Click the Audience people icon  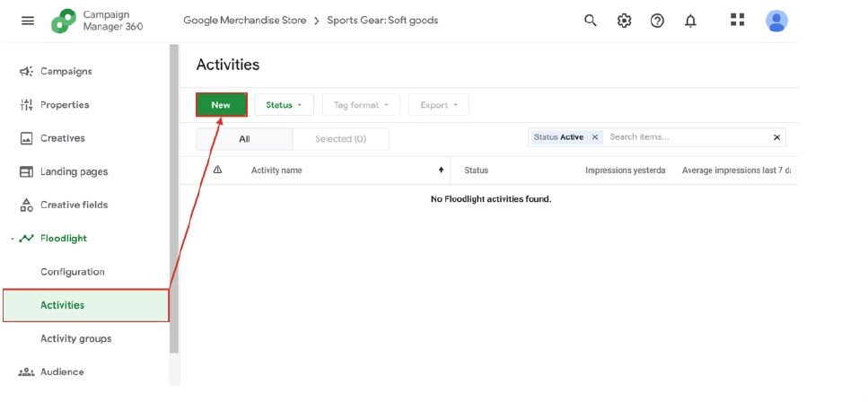click(26, 372)
